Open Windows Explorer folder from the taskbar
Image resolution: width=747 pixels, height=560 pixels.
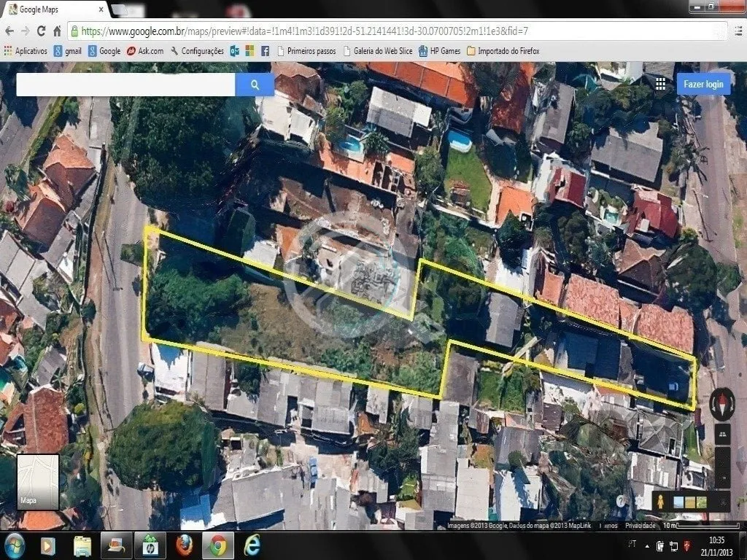pyautogui.click(x=82, y=546)
